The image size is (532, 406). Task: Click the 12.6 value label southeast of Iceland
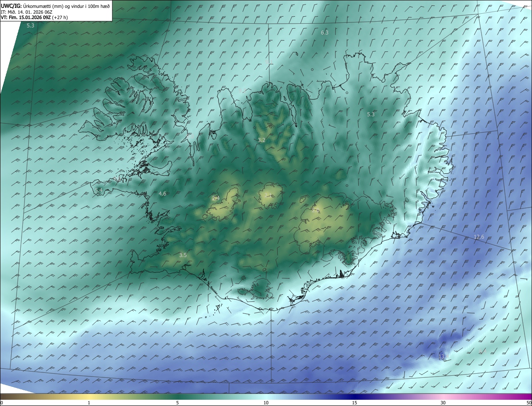coord(479,237)
